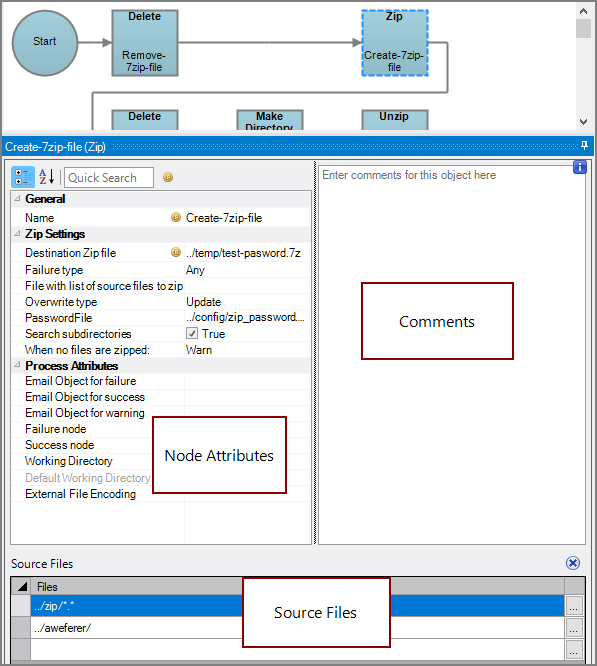Select the row header of ../aweferer/ row
Image resolution: width=597 pixels, height=666 pixels.
click(20, 628)
